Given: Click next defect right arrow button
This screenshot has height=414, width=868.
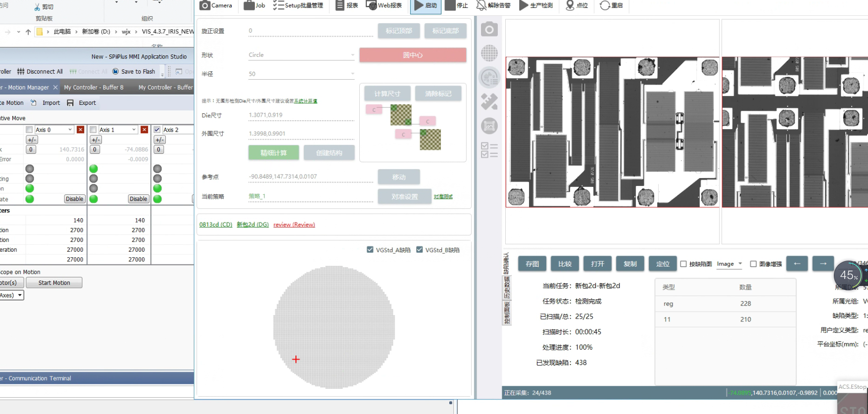Looking at the screenshot, I should click(823, 264).
